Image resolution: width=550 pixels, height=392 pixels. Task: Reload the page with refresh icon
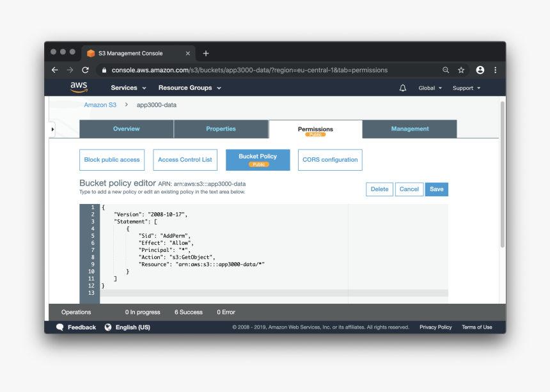pos(85,70)
